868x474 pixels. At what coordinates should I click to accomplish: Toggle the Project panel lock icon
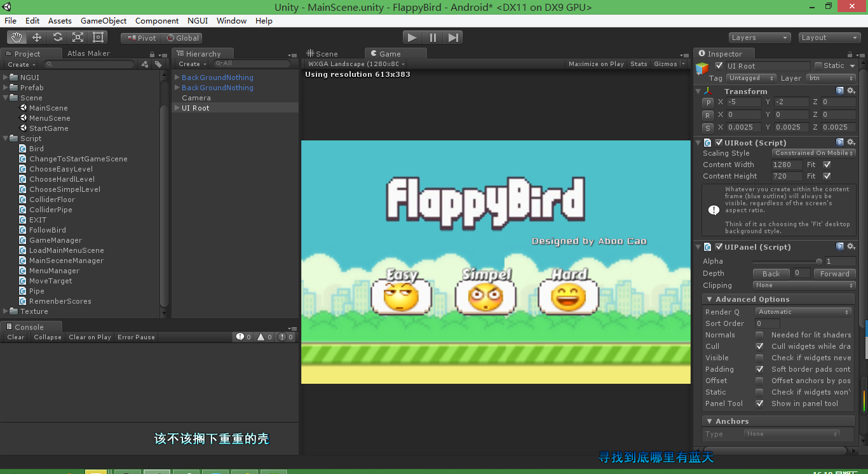tap(152, 55)
